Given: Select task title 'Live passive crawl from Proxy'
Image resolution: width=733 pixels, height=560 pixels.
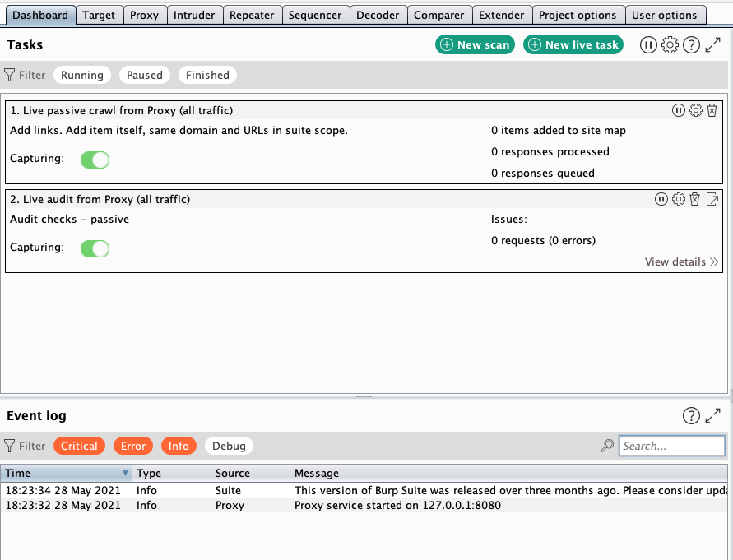Looking at the screenshot, I should coord(122,110).
